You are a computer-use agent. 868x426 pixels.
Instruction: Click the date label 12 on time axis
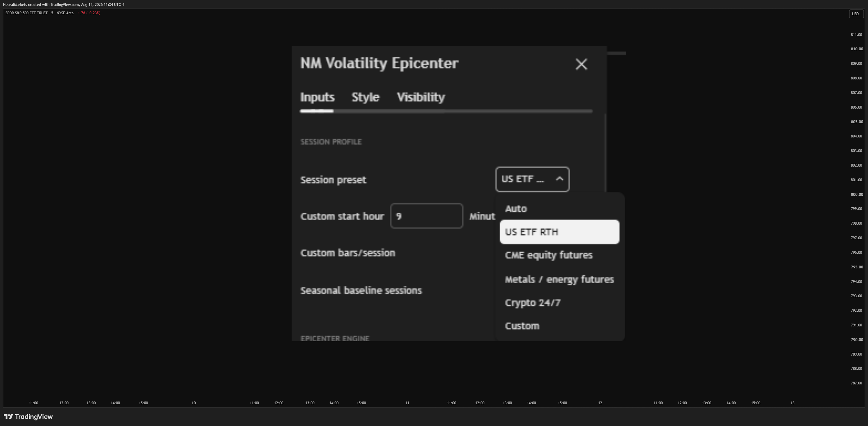(600, 403)
